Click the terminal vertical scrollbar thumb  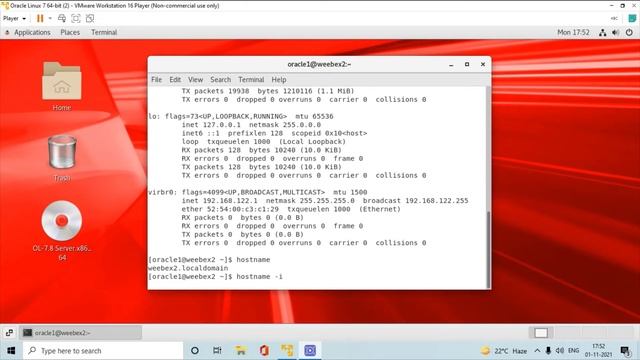488,249
